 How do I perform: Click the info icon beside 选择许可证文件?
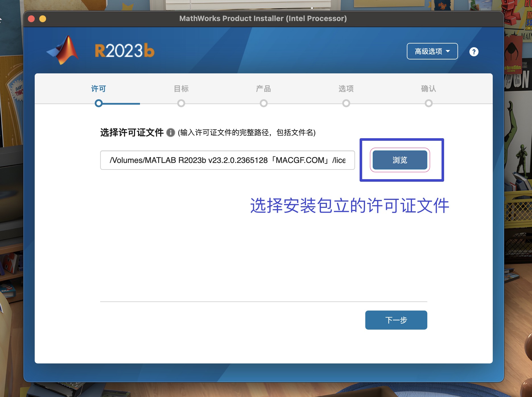(171, 132)
